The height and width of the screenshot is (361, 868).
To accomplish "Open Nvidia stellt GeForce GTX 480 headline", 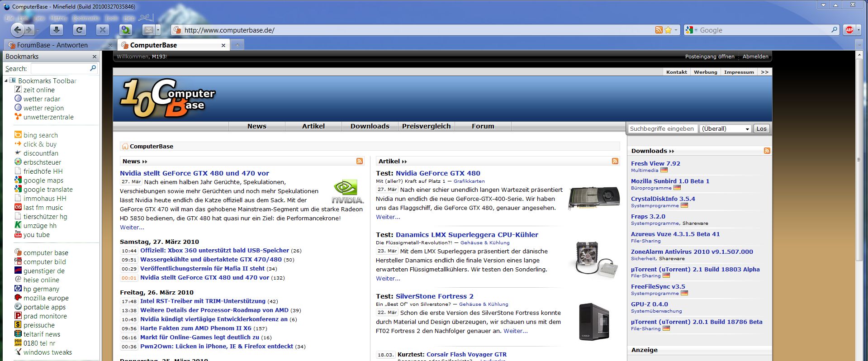I will tap(194, 173).
